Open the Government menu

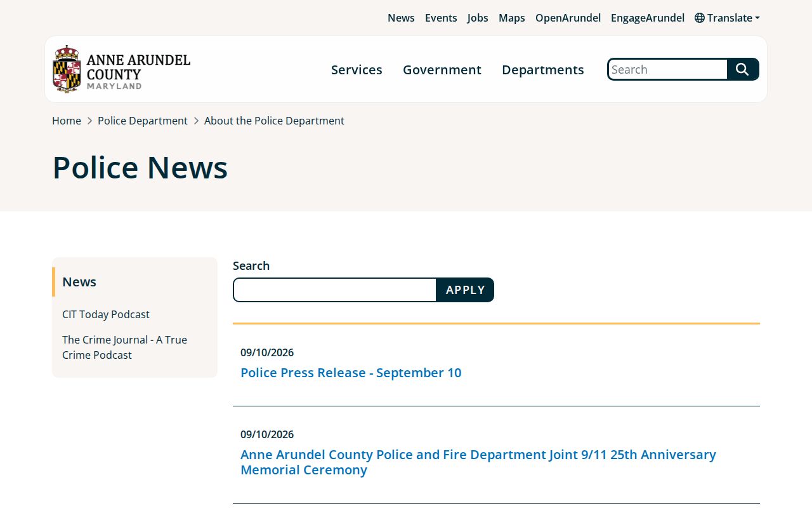click(442, 69)
